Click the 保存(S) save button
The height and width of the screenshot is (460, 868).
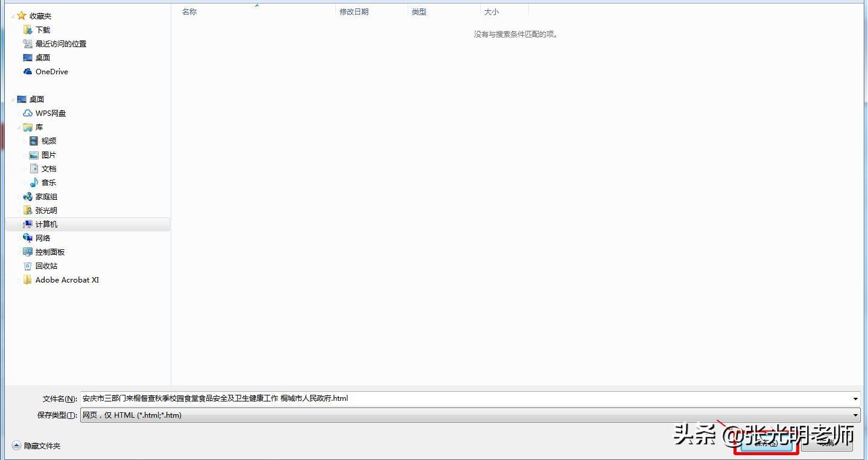coord(766,443)
